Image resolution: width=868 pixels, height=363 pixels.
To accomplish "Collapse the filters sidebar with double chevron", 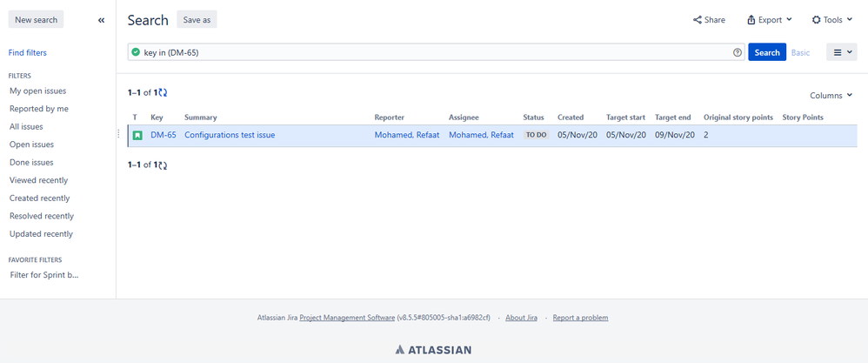I will 101,20.
